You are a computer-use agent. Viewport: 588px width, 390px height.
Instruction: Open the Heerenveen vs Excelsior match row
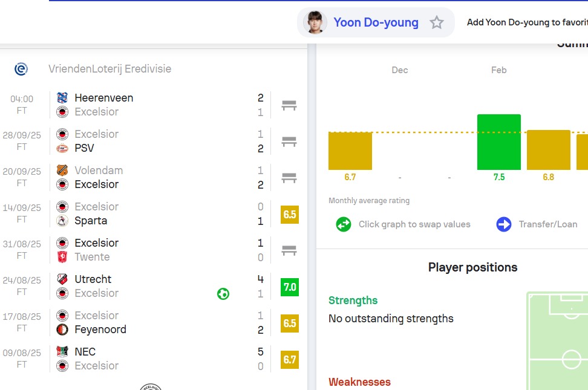click(157, 105)
